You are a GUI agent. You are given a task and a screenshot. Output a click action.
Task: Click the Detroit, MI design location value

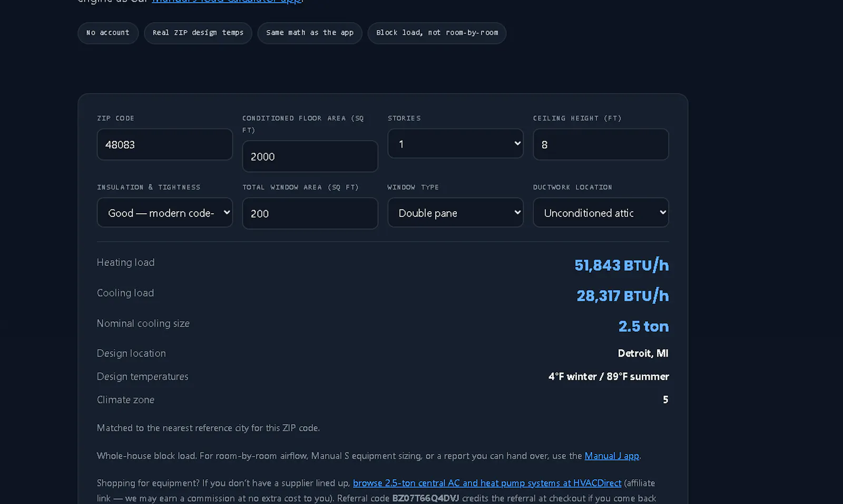point(643,353)
